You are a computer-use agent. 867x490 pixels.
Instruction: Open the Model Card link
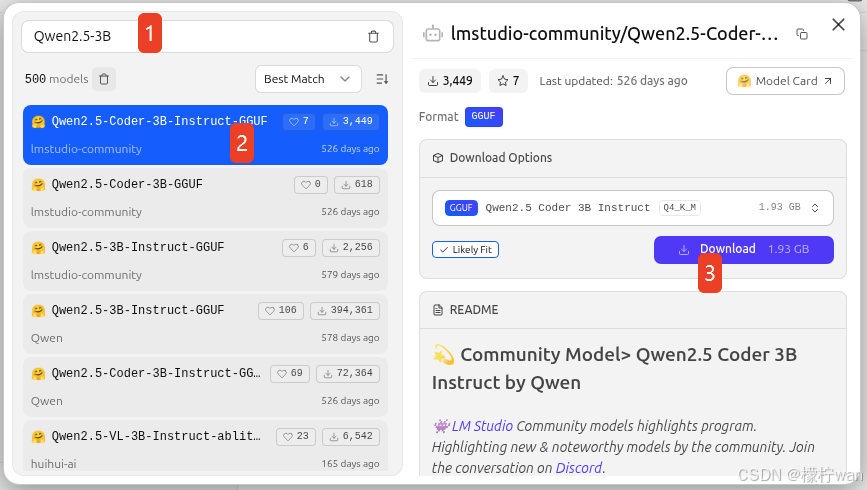coord(785,81)
